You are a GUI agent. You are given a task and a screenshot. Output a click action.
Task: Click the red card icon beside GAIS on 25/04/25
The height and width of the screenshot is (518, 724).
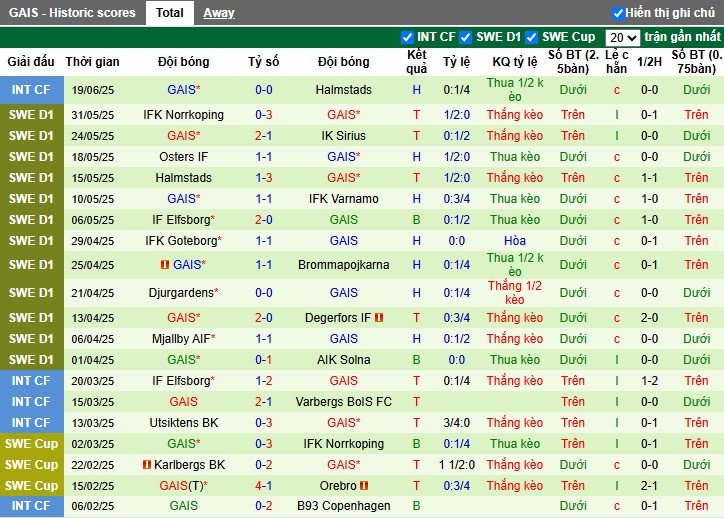coord(165,265)
